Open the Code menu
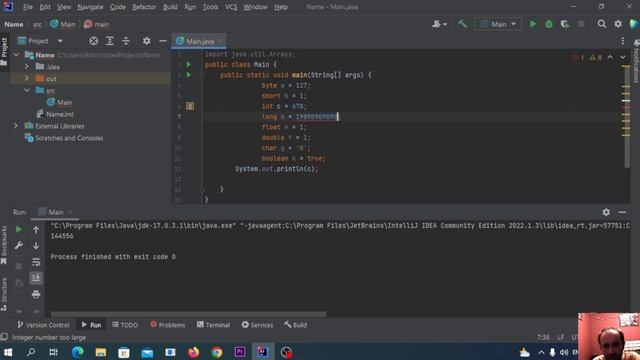 (118, 7)
